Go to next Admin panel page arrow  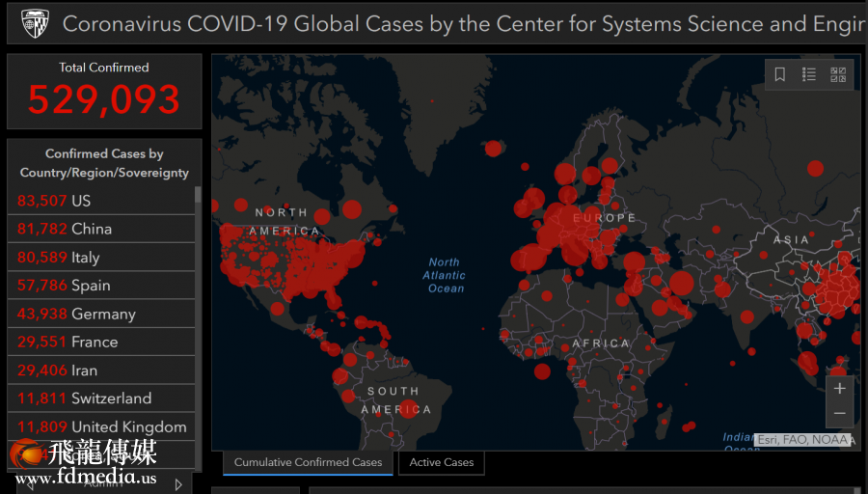[x=178, y=484]
